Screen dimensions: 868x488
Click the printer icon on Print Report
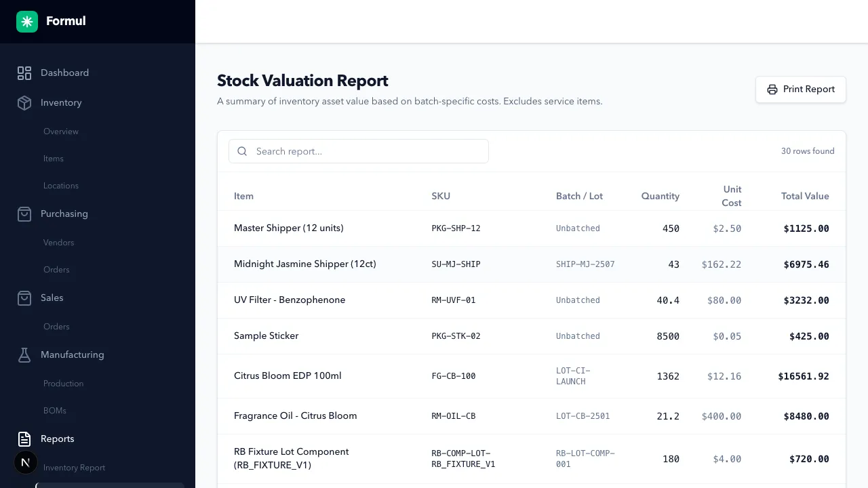[x=772, y=89]
